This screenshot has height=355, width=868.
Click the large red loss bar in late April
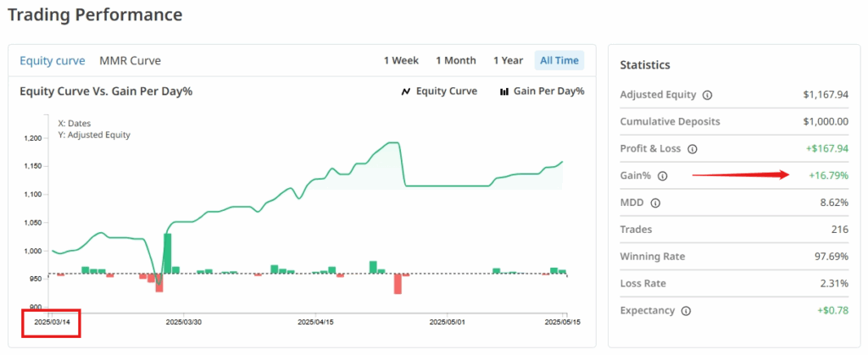click(x=398, y=284)
